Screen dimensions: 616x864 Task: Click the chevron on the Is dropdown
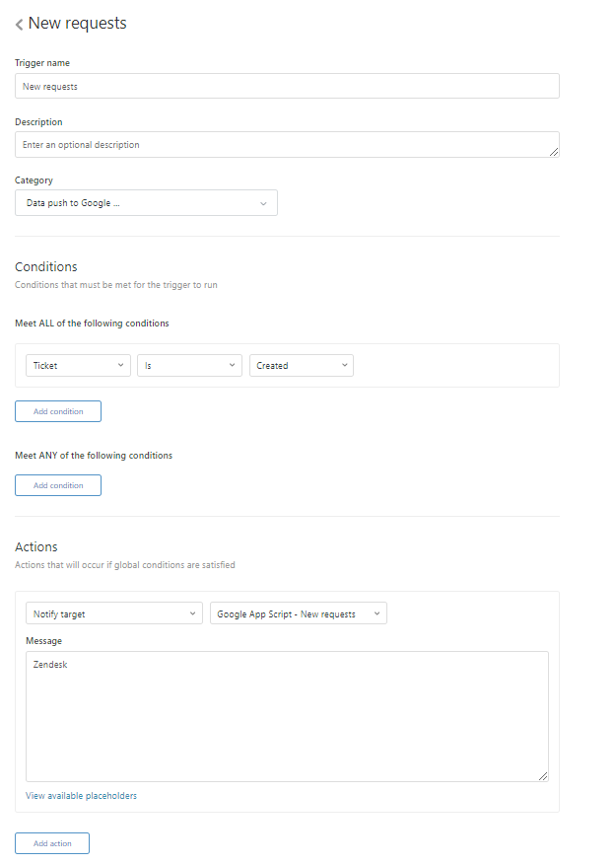[x=233, y=365]
